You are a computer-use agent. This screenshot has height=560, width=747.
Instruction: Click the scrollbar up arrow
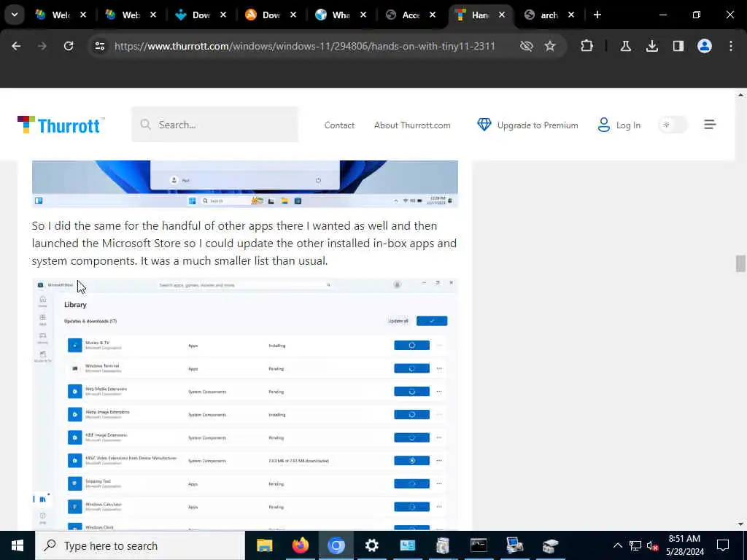coord(740,96)
